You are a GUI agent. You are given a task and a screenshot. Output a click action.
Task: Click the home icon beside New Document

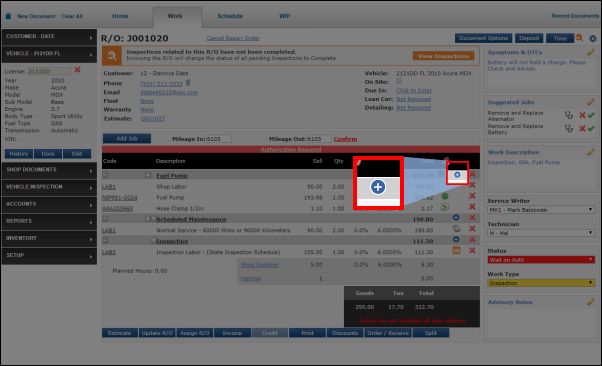pyautogui.click(x=8, y=16)
